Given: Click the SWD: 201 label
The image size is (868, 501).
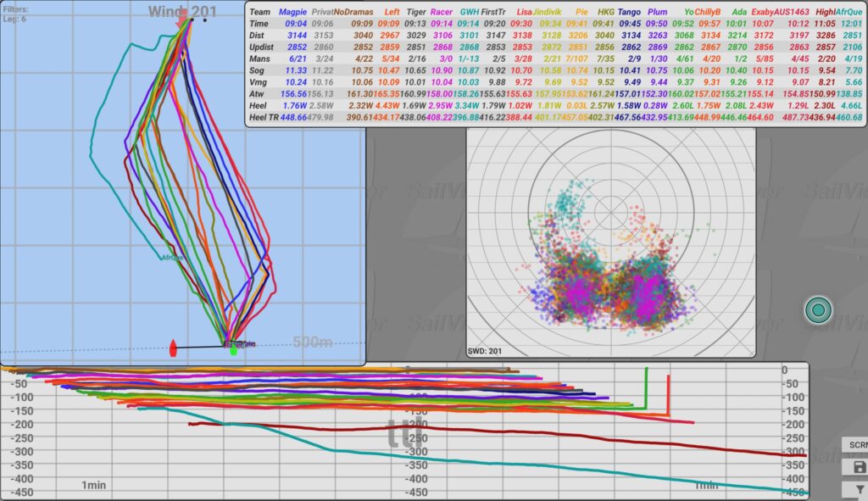Looking at the screenshot, I should 484,351.
